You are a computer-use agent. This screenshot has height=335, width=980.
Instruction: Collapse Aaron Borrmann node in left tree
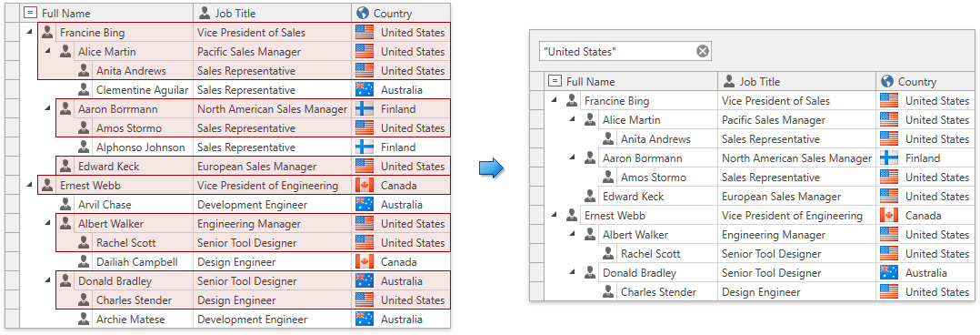[47, 109]
